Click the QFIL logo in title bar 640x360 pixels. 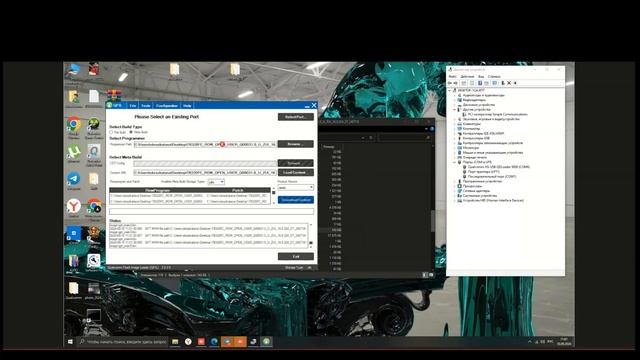109,105
